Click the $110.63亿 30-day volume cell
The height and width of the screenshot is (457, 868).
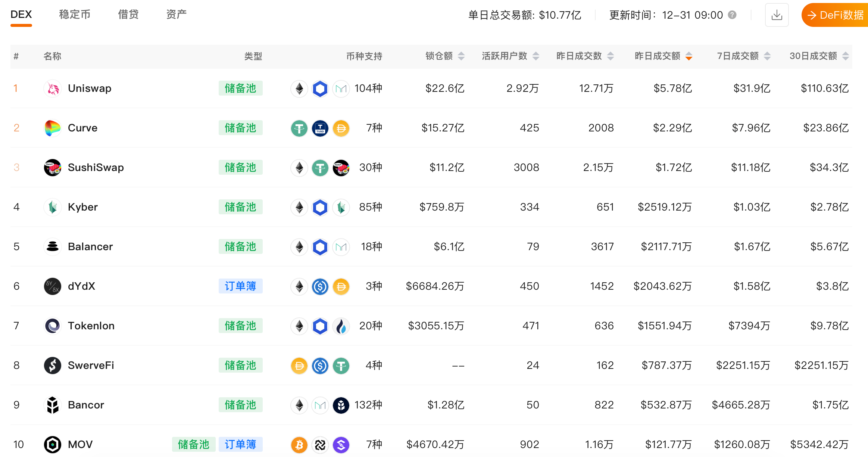[825, 88]
